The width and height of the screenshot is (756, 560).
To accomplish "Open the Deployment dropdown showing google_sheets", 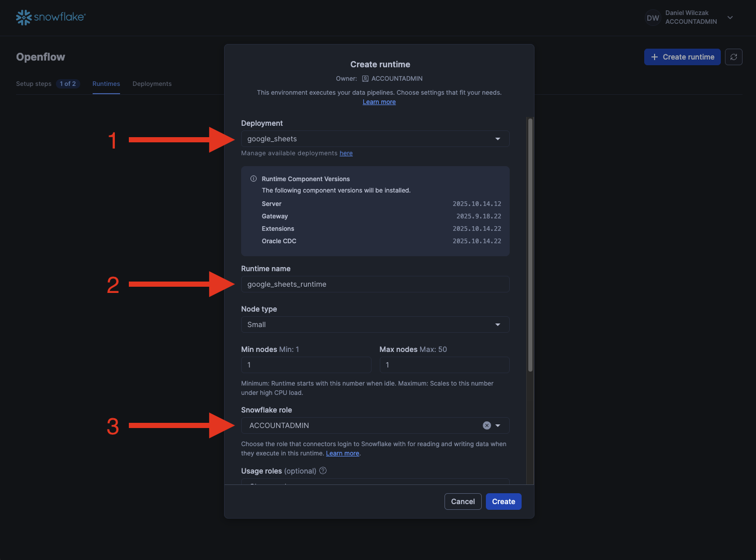I will 375,139.
